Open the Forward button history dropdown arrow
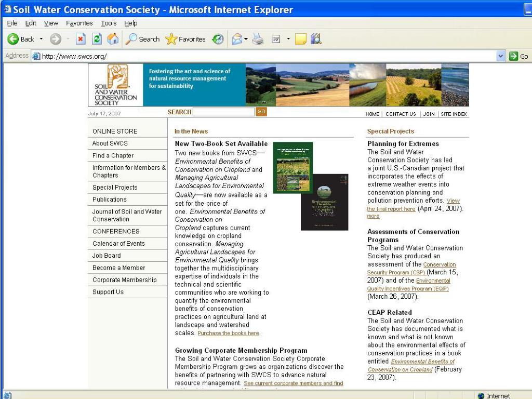Viewport: 532px width, 399px height. pyautogui.click(x=68, y=39)
